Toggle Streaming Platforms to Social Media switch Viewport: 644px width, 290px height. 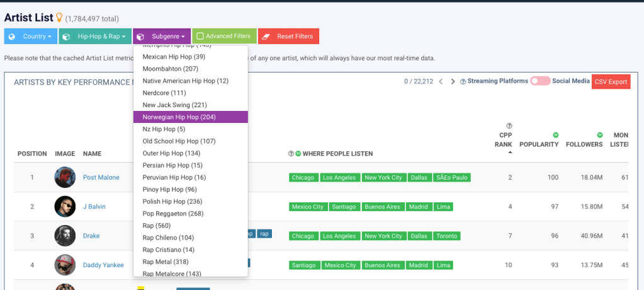[540, 81]
